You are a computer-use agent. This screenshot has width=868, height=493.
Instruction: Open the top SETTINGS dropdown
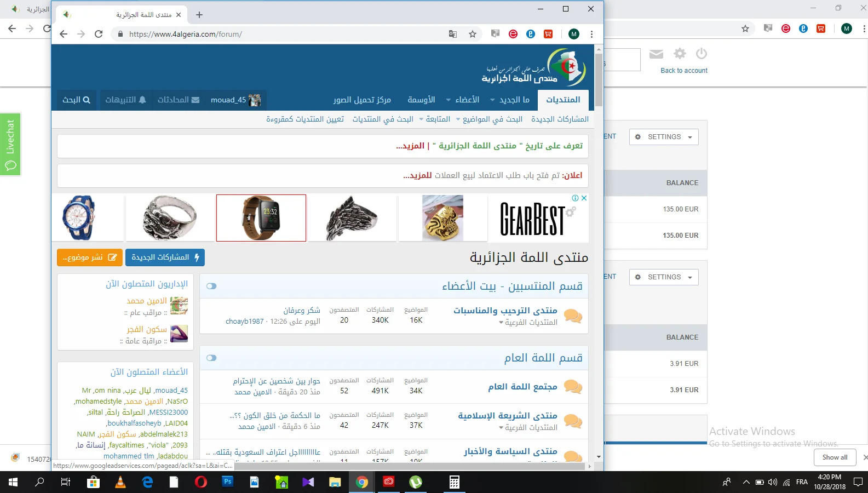[664, 137]
